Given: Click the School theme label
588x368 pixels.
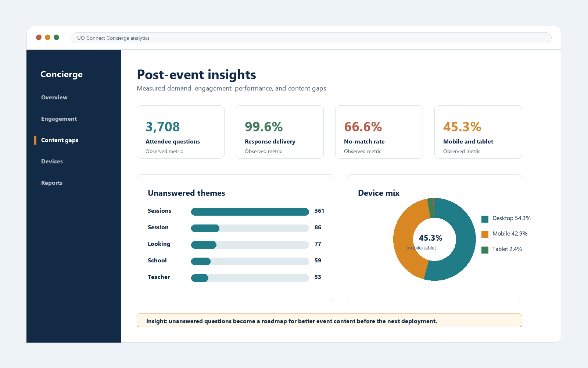Looking at the screenshot, I should tap(157, 261).
